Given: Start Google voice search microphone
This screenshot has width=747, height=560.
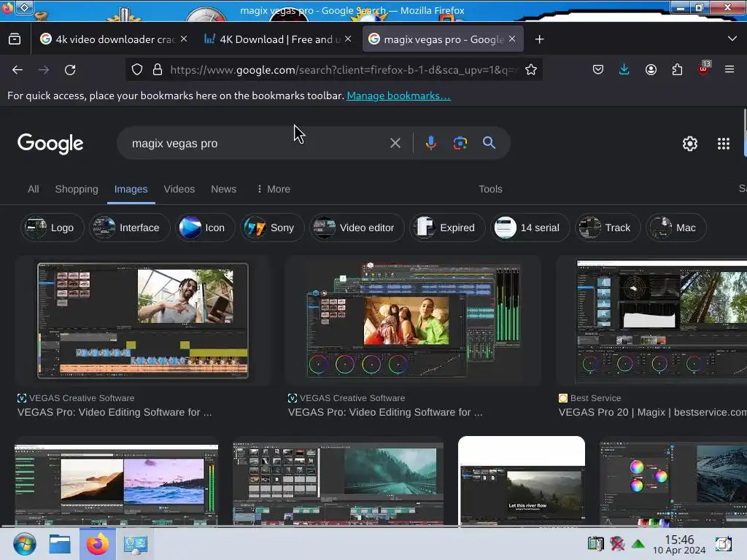Looking at the screenshot, I should 430,143.
